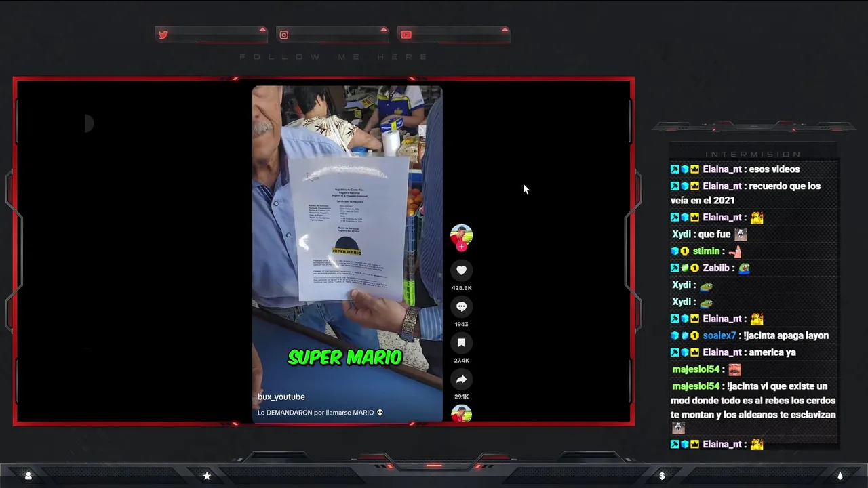This screenshot has height=488, width=868.
Task: Save the video with the bookmark icon
Action: 461,343
